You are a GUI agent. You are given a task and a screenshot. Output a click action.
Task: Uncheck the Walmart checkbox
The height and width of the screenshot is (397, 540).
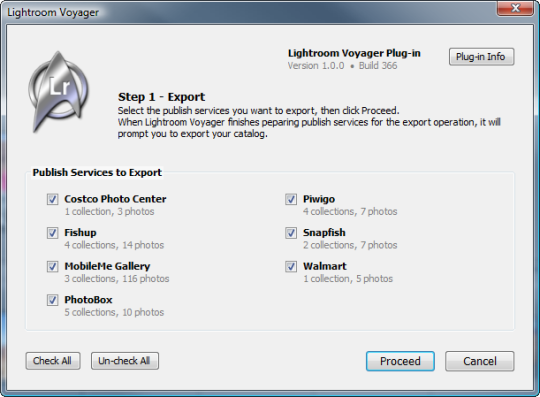[x=291, y=266]
